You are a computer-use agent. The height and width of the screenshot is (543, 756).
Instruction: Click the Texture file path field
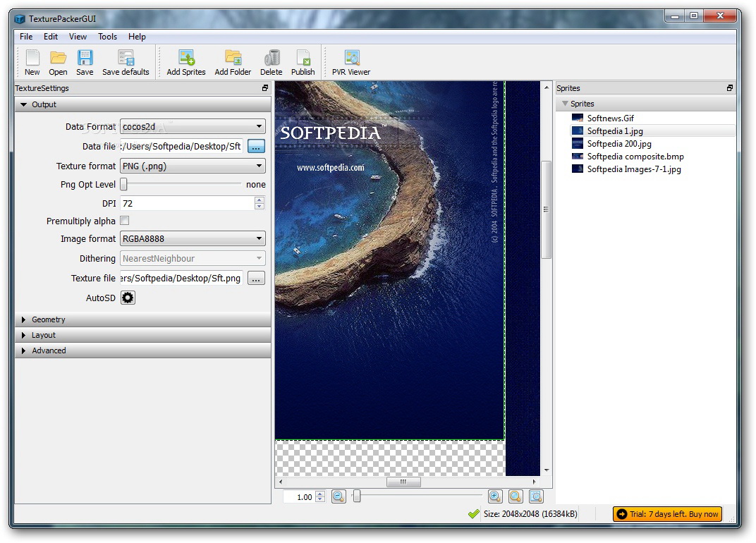(x=181, y=279)
